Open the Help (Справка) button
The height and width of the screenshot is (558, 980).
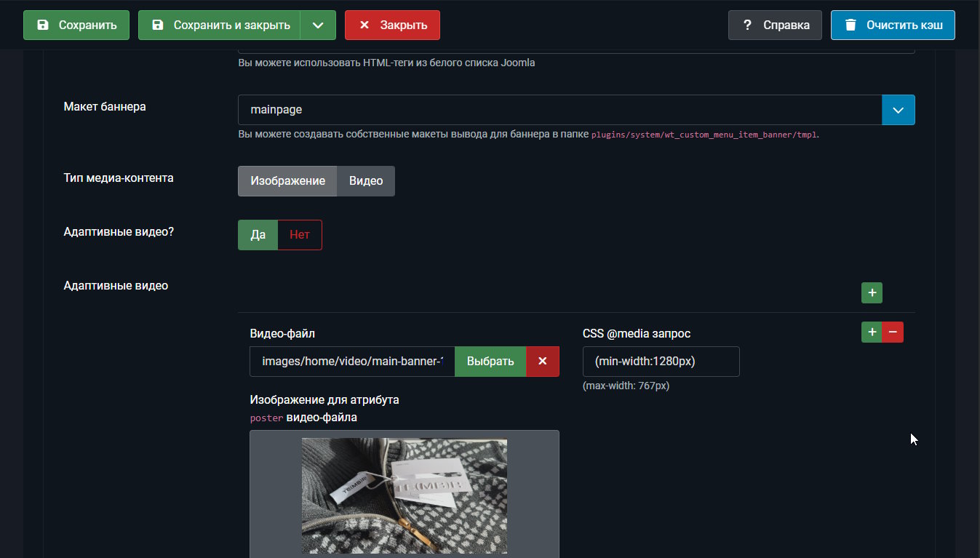(775, 25)
